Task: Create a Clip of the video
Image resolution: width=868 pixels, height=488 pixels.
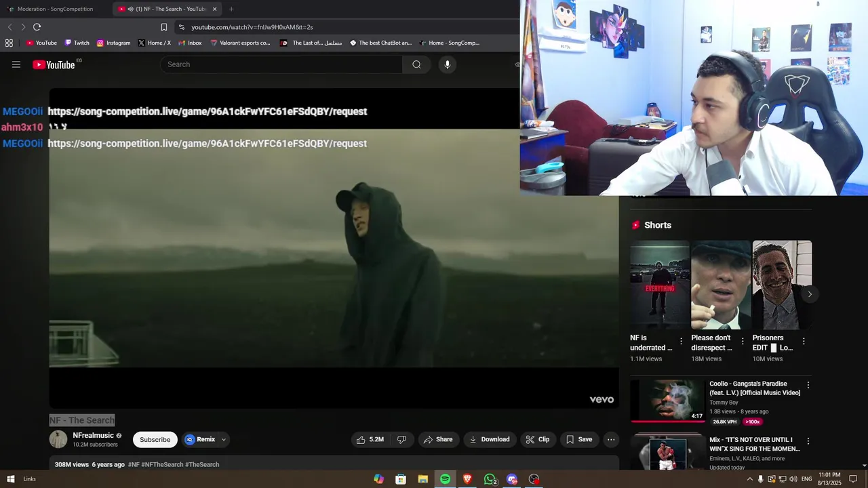Action: tap(538, 439)
